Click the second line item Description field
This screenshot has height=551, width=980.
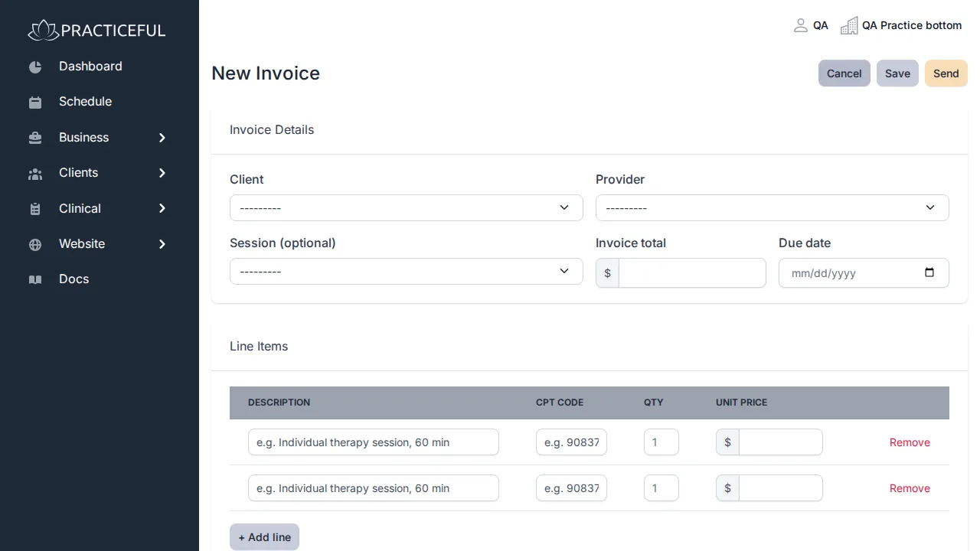[x=374, y=488]
